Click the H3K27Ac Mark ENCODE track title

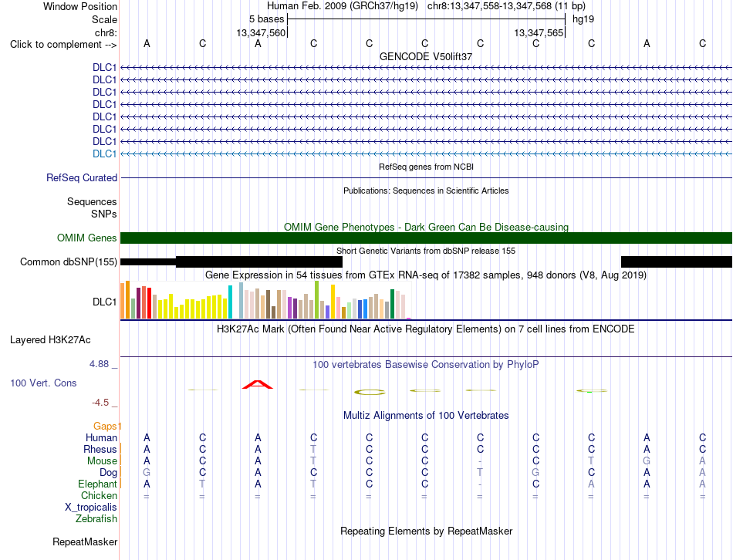click(x=426, y=329)
